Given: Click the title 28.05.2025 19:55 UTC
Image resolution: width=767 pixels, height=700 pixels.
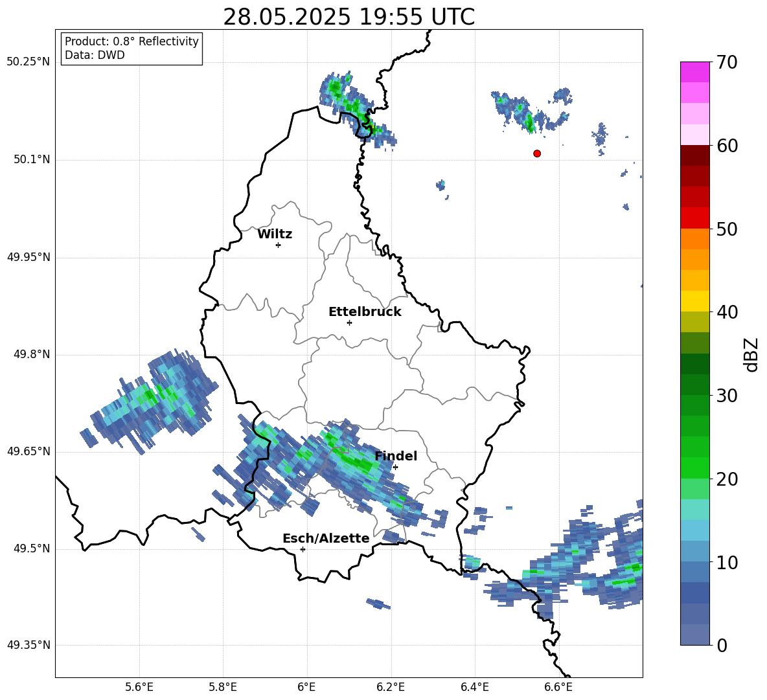Looking at the screenshot, I should [349, 17].
